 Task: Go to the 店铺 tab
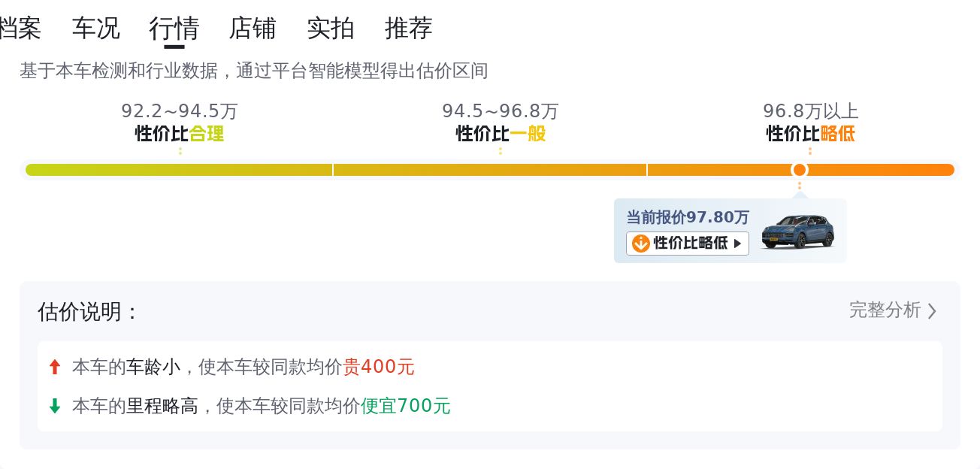tap(252, 29)
